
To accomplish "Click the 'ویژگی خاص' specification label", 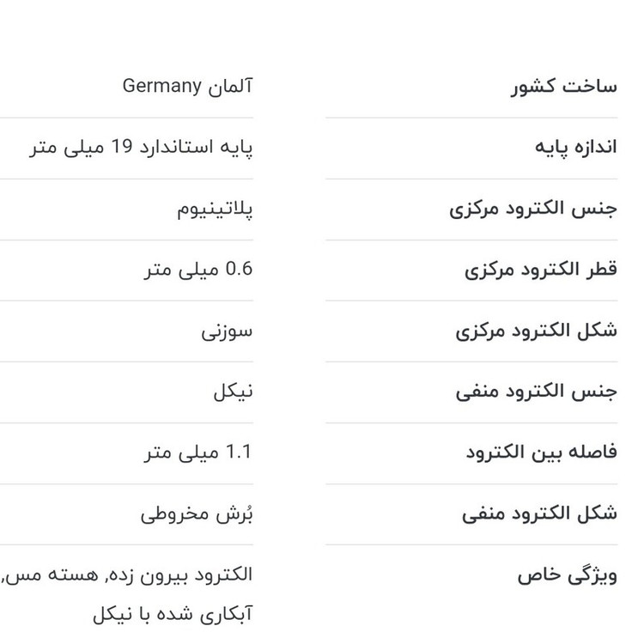I will 567,574.
